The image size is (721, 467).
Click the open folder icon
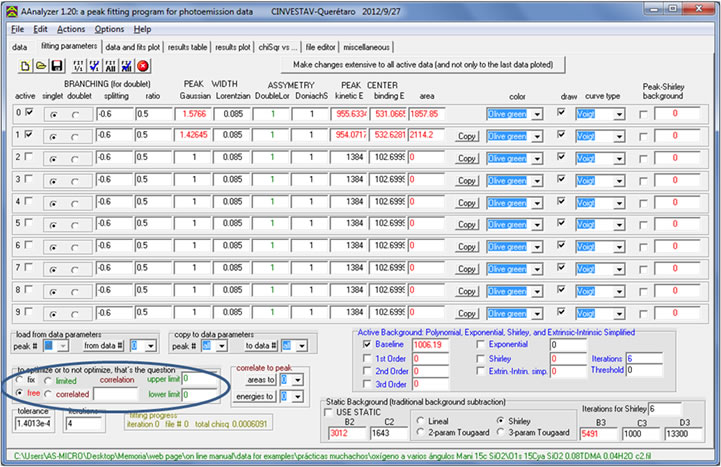(41, 66)
